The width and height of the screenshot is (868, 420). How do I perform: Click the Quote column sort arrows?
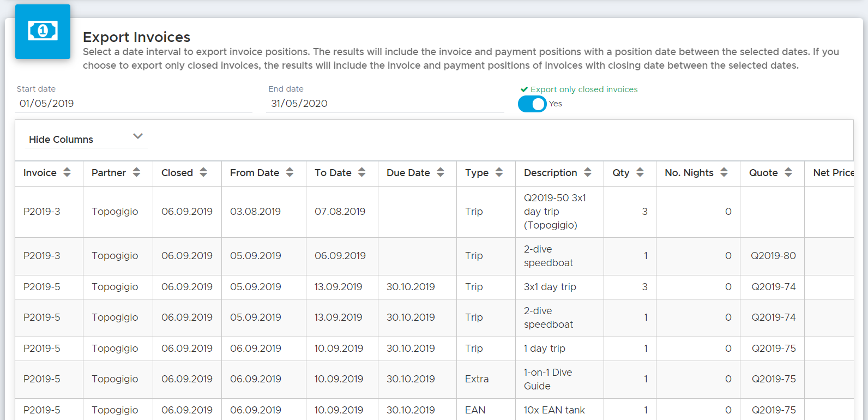(788, 172)
